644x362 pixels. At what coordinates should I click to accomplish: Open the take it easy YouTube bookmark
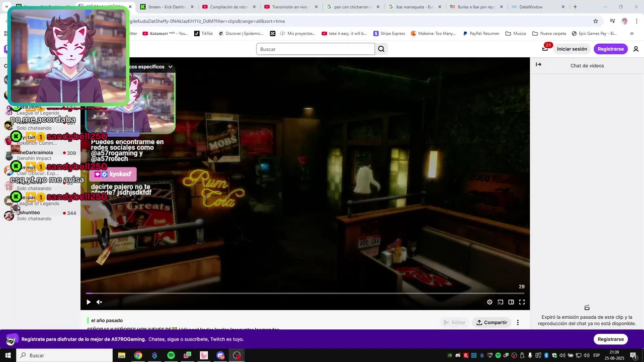pos(344,34)
